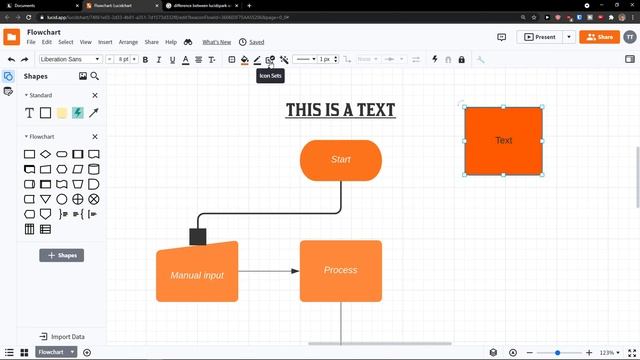Open the Edit menu

click(47, 42)
